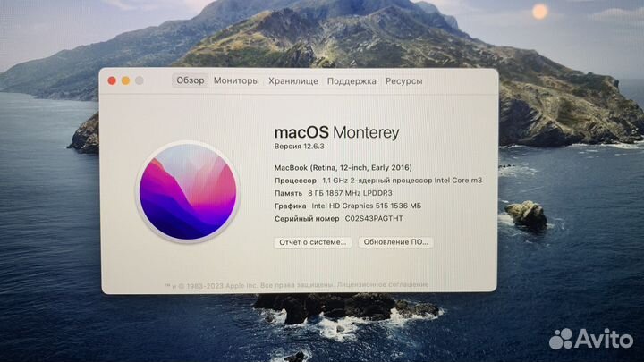This screenshot has height=362, width=644.
Task: Click the Отчет о системе button
Action: tap(313, 242)
